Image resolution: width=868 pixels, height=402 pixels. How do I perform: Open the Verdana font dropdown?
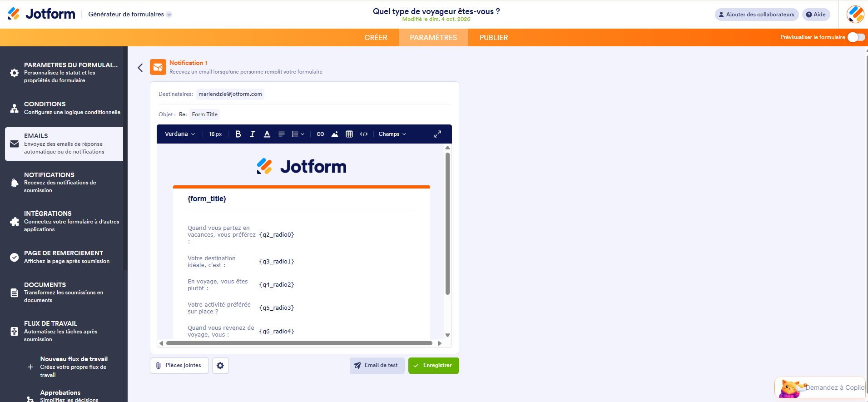(x=180, y=134)
